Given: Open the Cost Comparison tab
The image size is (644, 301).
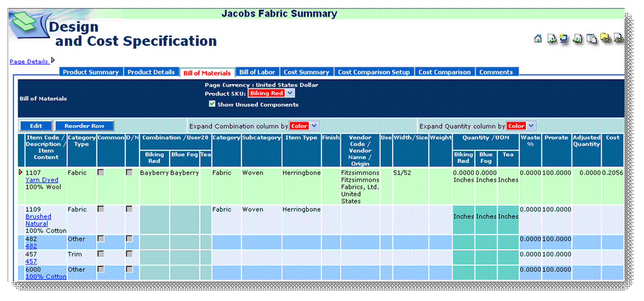Looking at the screenshot, I should coord(445,72).
